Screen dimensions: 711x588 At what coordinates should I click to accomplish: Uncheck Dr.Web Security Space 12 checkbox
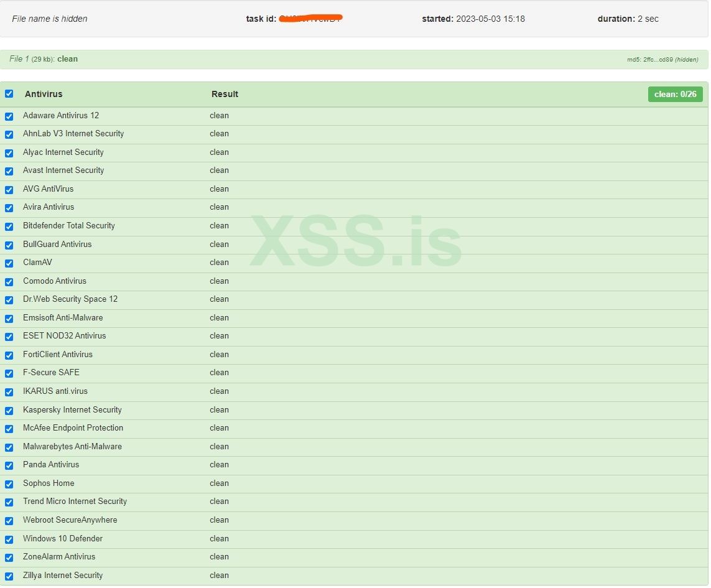pyautogui.click(x=9, y=301)
